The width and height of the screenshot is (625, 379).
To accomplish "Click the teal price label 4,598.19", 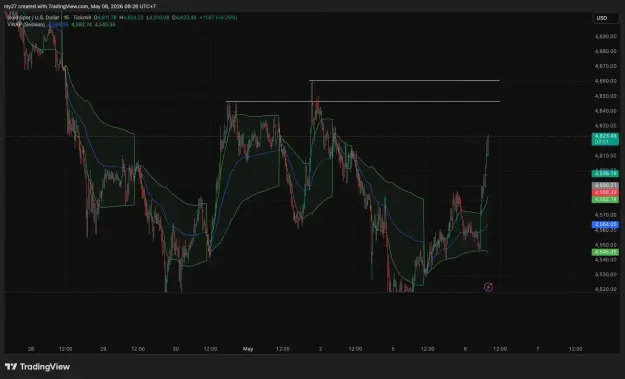I will click(605, 173).
